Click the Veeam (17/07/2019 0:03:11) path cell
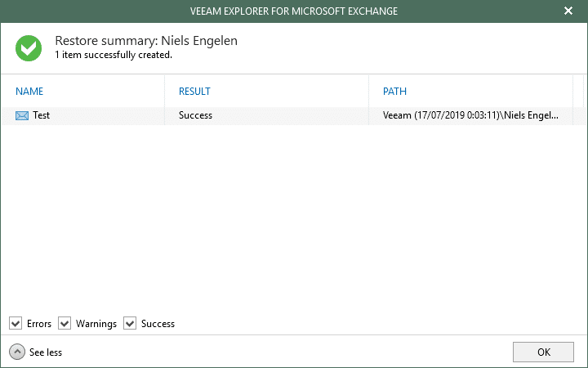This screenshot has height=368, width=588. pos(470,115)
